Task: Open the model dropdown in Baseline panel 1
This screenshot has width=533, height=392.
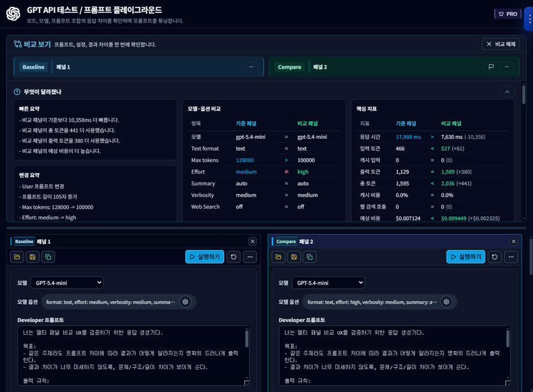Action: 67,283
